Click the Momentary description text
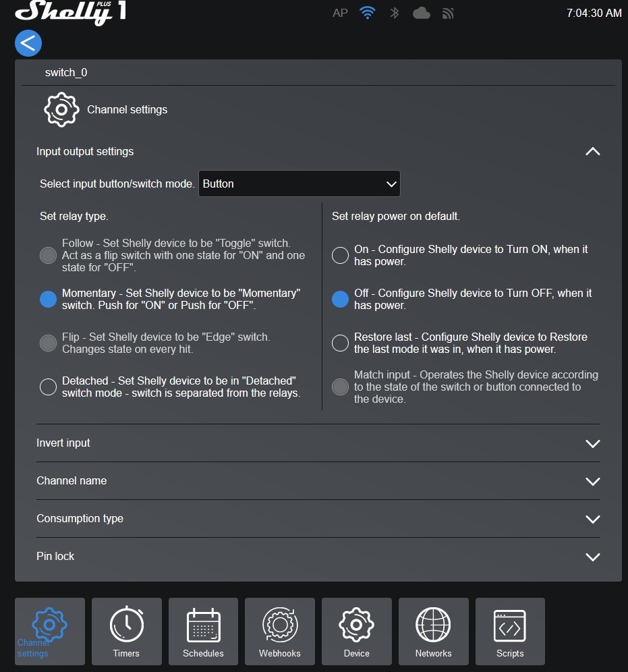This screenshot has height=672, width=628. (x=181, y=299)
